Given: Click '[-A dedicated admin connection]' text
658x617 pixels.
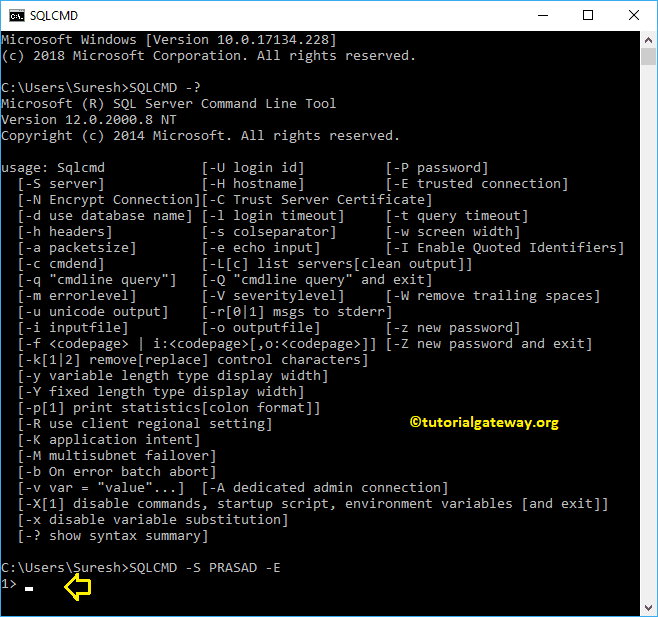Looking at the screenshot, I should click(x=325, y=488).
